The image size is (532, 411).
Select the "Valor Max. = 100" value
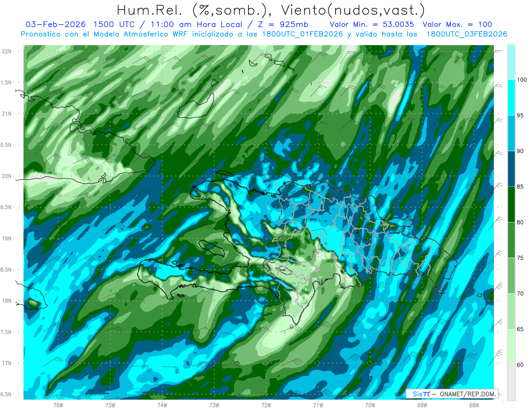(x=457, y=24)
